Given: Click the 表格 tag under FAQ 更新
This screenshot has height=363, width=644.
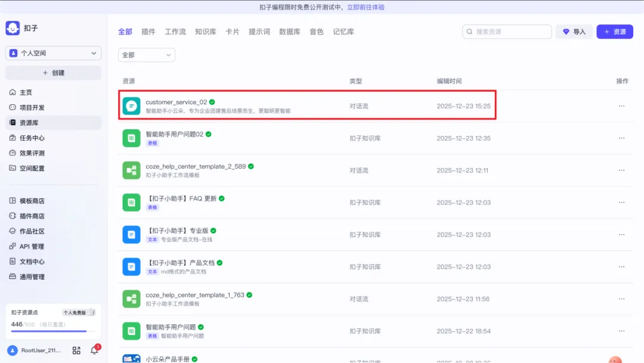Looking at the screenshot, I should click(153, 207).
